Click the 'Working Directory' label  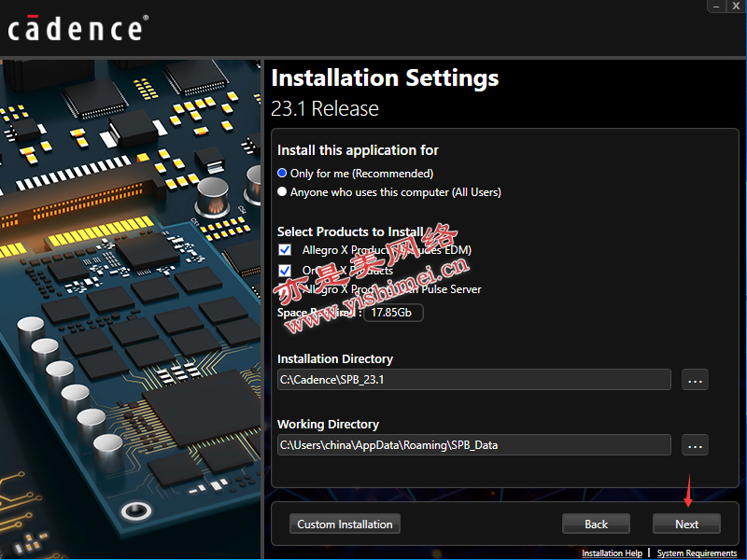329,425
